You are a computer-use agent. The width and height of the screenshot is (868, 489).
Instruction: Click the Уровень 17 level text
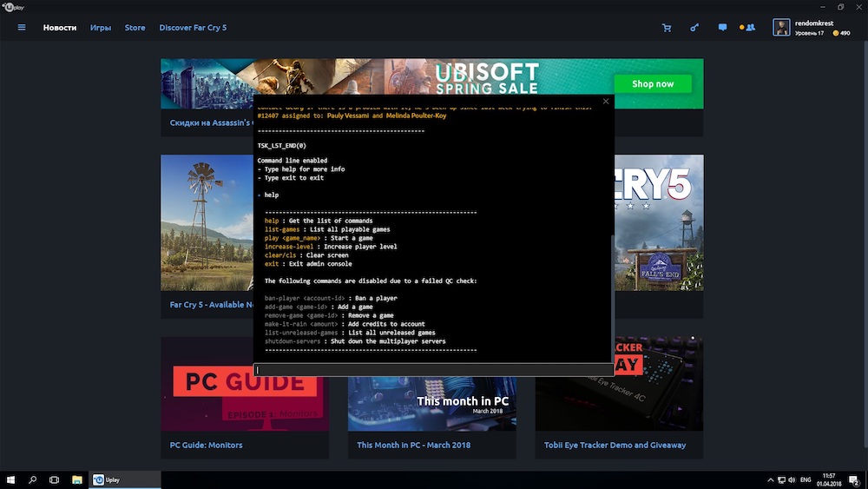point(809,33)
